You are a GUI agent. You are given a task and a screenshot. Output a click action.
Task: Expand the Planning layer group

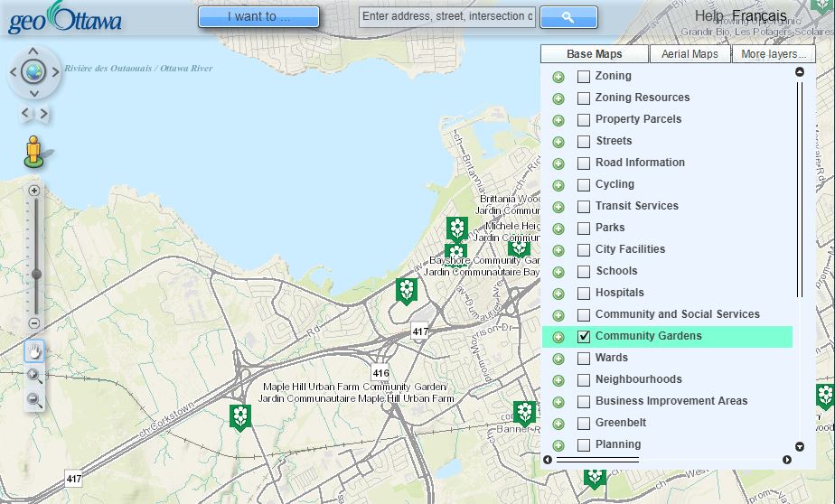tap(558, 445)
